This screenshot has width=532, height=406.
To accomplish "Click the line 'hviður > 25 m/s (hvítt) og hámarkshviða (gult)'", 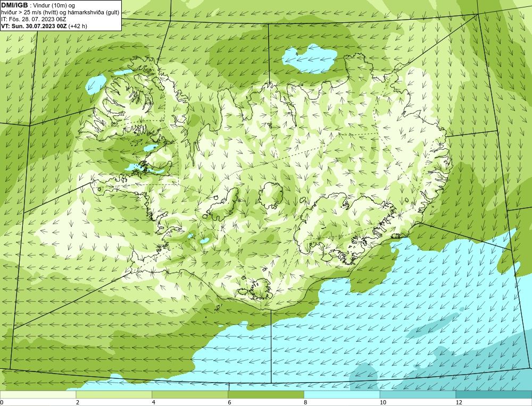I will 60,13.
